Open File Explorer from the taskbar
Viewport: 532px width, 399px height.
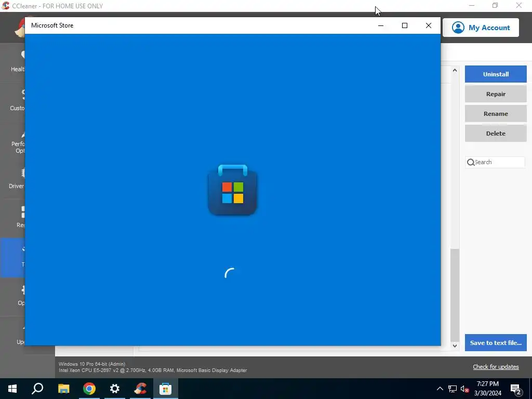(63, 389)
